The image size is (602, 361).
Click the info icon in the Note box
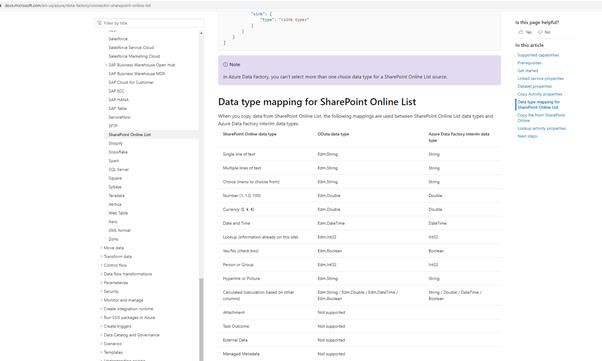[x=225, y=65]
